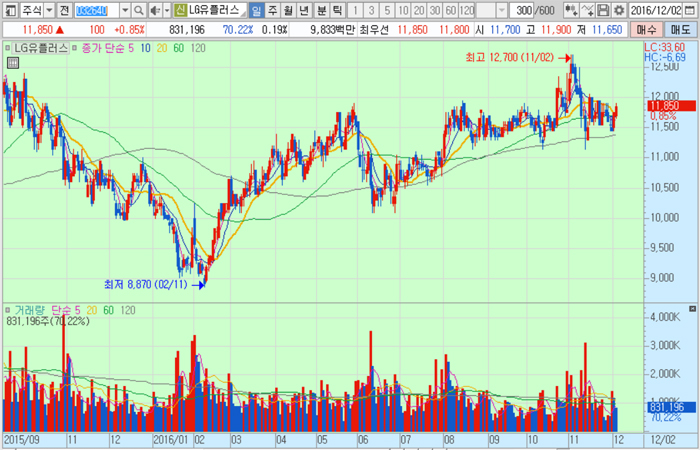
Task: Click the magnifier stock search icon
Action: coord(136,10)
